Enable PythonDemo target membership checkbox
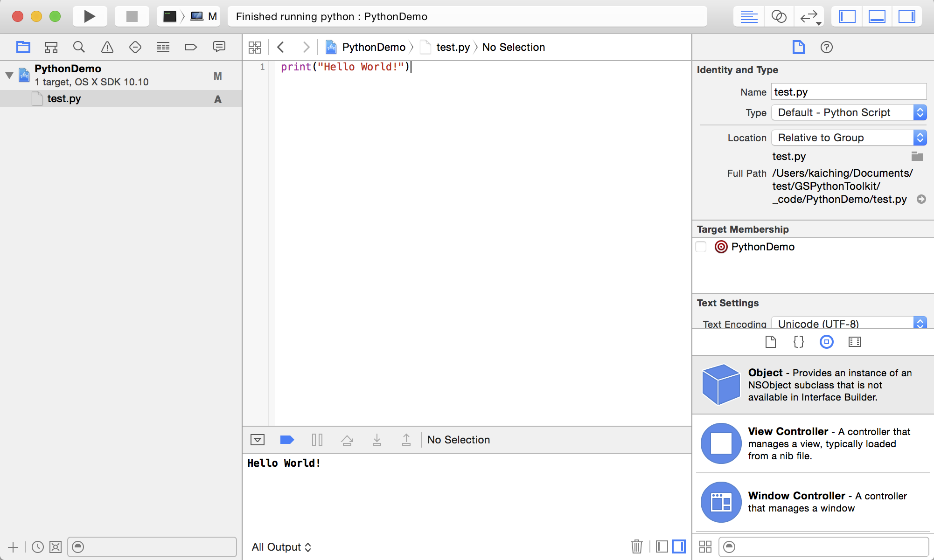The image size is (934, 560). pyautogui.click(x=701, y=247)
